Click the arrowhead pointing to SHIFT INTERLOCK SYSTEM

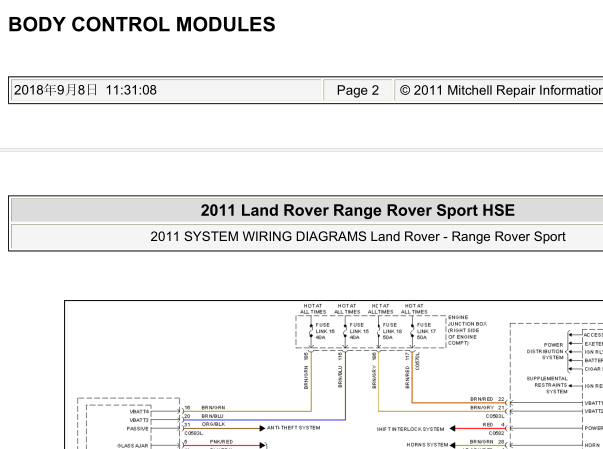tap(453, 428)
